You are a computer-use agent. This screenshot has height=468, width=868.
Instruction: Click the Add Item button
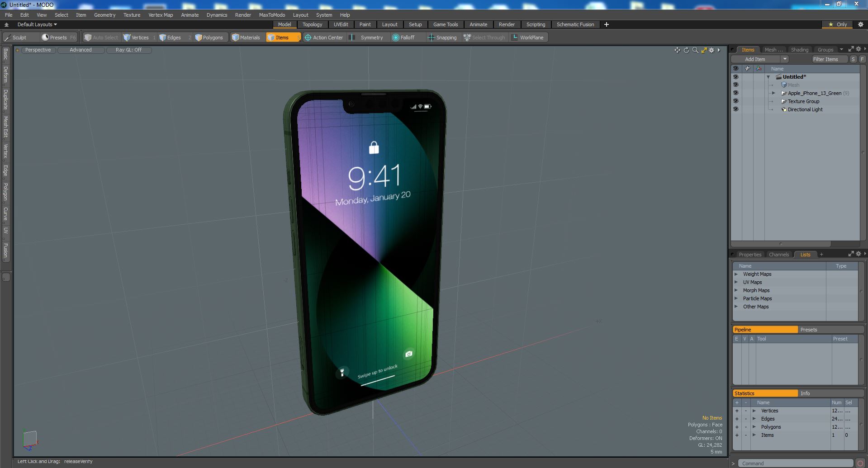pos(755,59)
